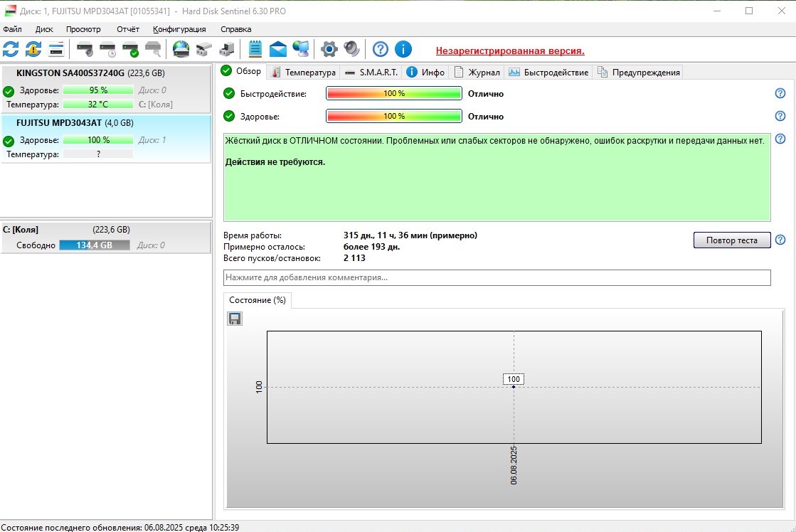Click the blue info circle toolbar icon

pos(403,49)
